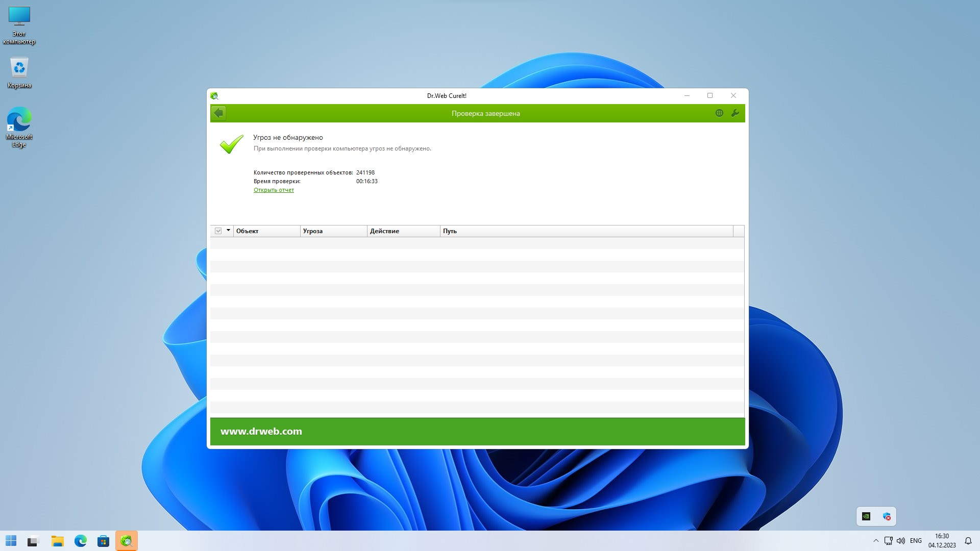Open the ENG language switcher
The width and height of the screenshot is (980, 551).
(916, 541)
